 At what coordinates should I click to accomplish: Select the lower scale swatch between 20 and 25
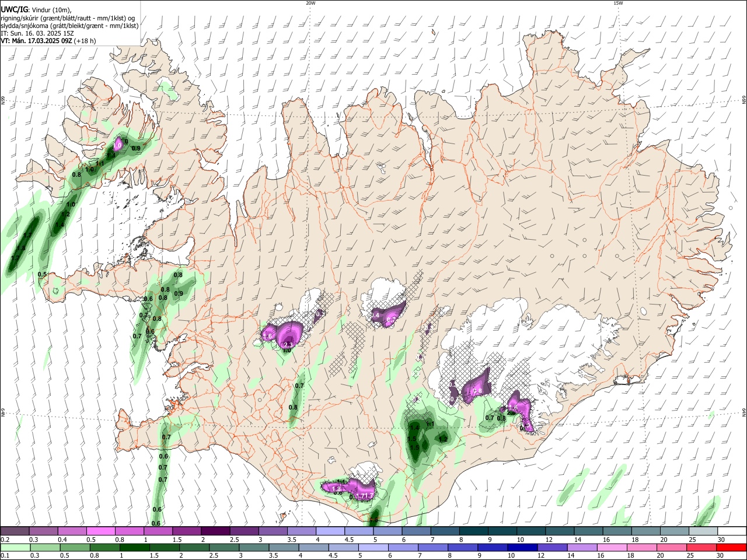(x=671, y=547)
